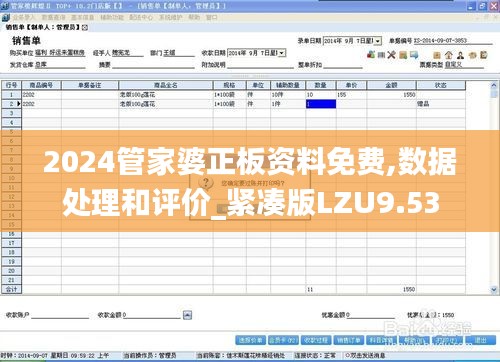Click the 金额 column header
This screenshot has width=500, height=362.
pyautogui.click(x=391, y=85)
